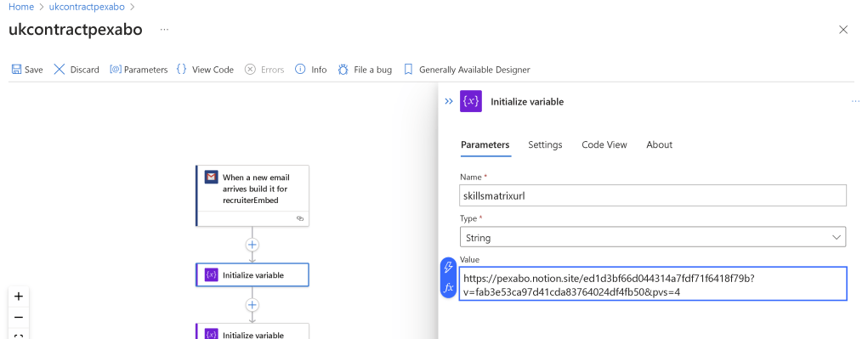Image resolution: width=868 pixels, height=339 pixels.
Task: Open the fx expression editor icon
Action: (x=448, y=287)
